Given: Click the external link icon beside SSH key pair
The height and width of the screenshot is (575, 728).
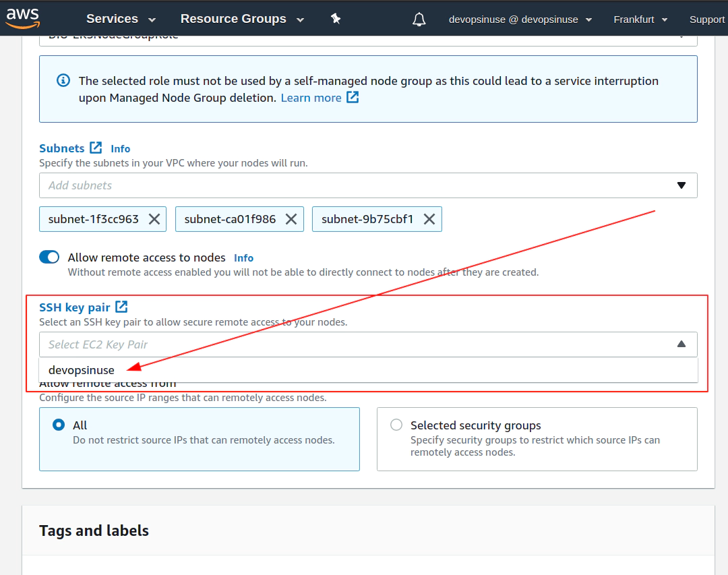Looking at the screenshot, I should (x=121, y=307).
